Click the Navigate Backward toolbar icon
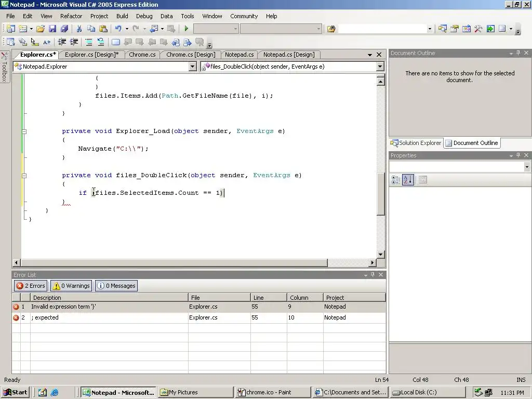532x399 pixels. pyautogui.click(x=154, y=29)
